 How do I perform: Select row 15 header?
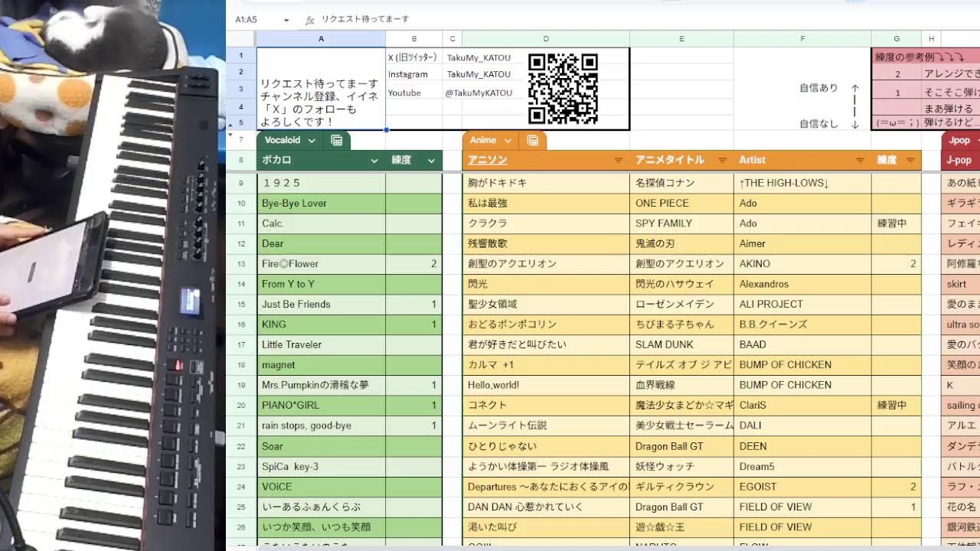point(241,304)
